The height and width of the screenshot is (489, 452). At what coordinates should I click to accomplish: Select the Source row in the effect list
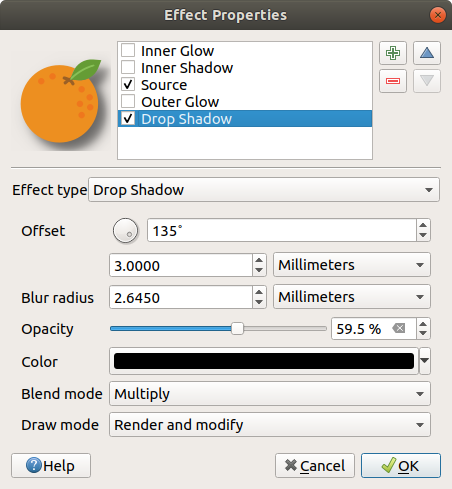(245, 85)
